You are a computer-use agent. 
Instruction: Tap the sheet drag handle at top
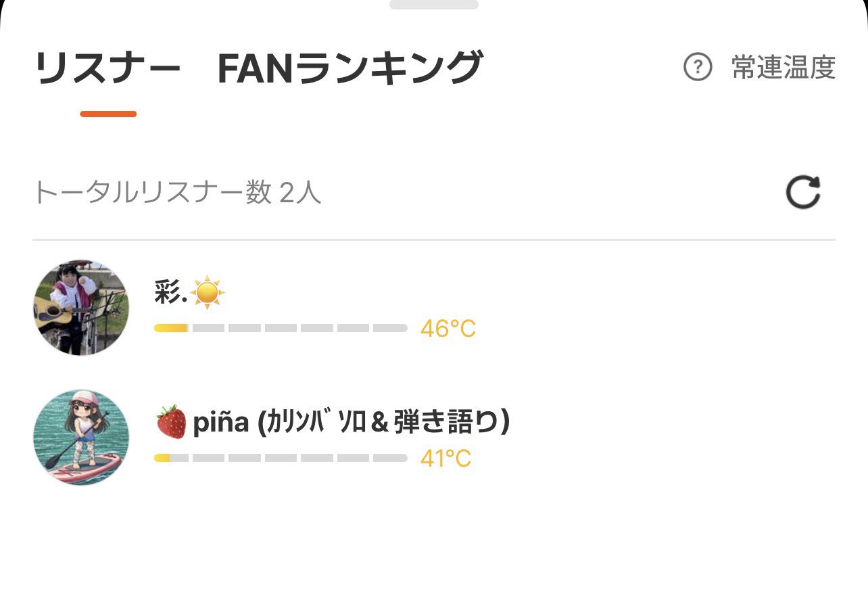click(x=434, y=5)
